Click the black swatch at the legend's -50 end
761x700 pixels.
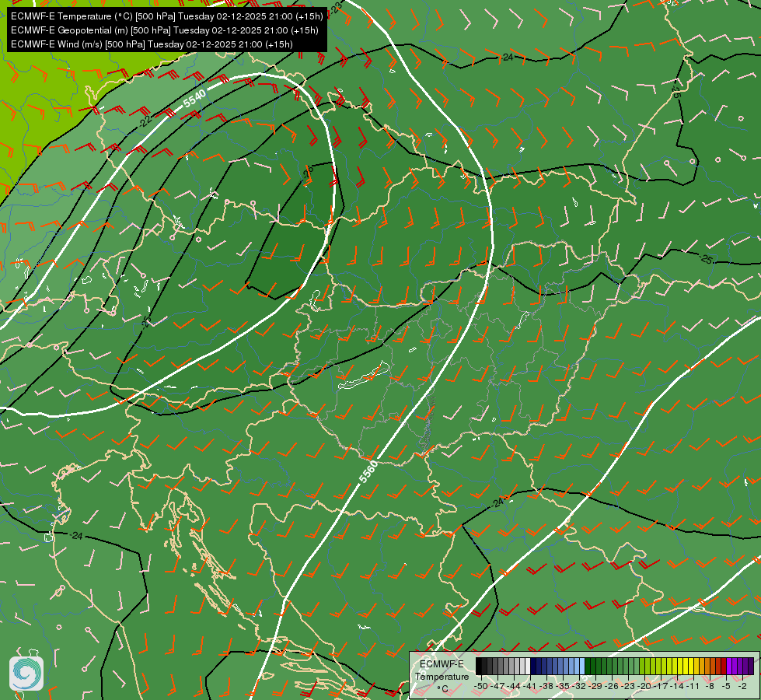[479, 666]
